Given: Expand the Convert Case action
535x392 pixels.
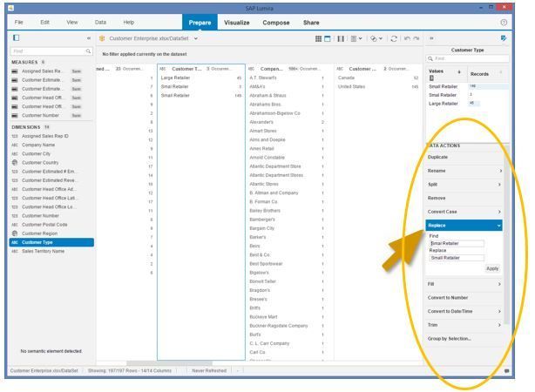Looking at the screenshot, I should tap(464, 212).
